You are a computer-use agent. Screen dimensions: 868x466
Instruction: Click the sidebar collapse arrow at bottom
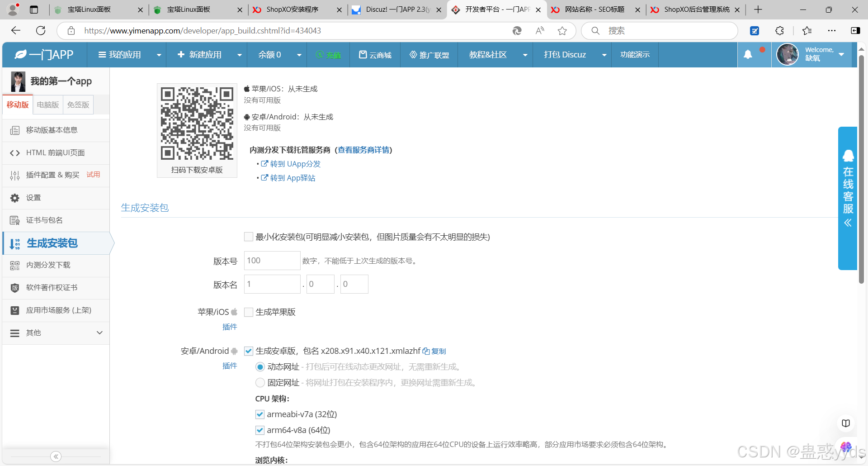click(x=56, y=456)
